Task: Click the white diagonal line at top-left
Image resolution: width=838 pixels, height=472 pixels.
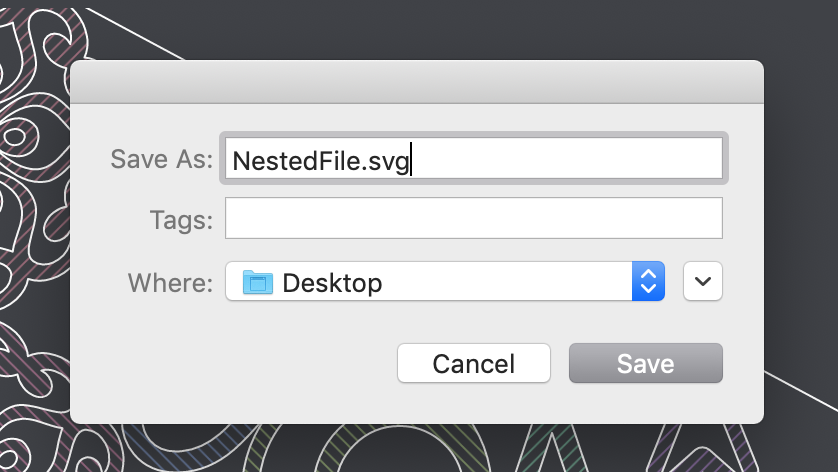Action: click(x=134, y=33)
